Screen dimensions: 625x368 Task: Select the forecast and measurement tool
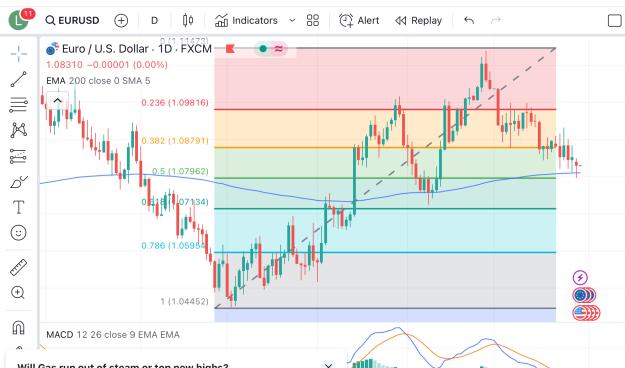click(x=18, y=156)
